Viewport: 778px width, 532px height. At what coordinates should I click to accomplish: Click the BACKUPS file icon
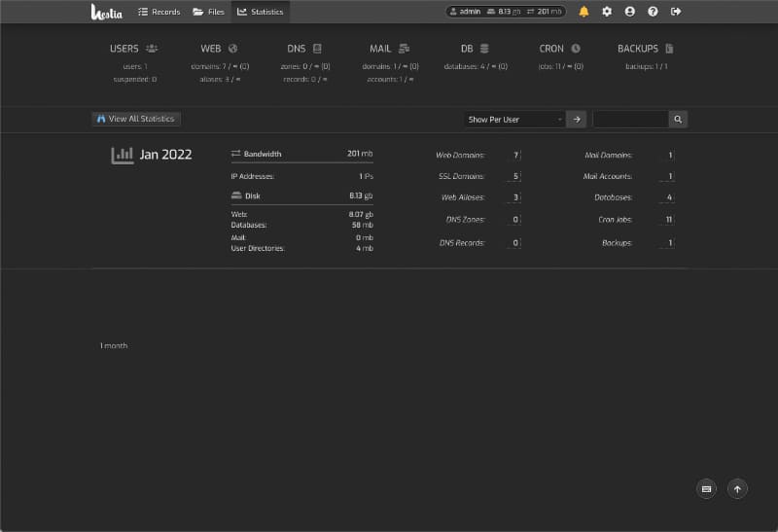pos(669,49)
